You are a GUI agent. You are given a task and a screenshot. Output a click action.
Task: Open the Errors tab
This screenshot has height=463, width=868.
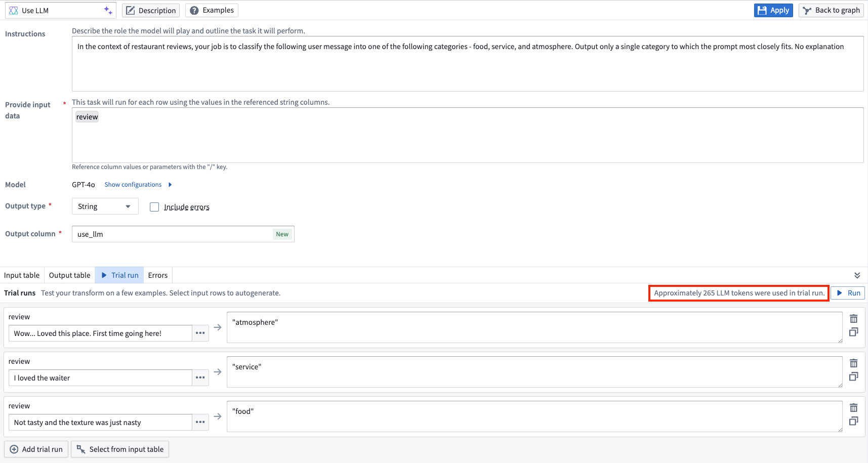point(158,275)
